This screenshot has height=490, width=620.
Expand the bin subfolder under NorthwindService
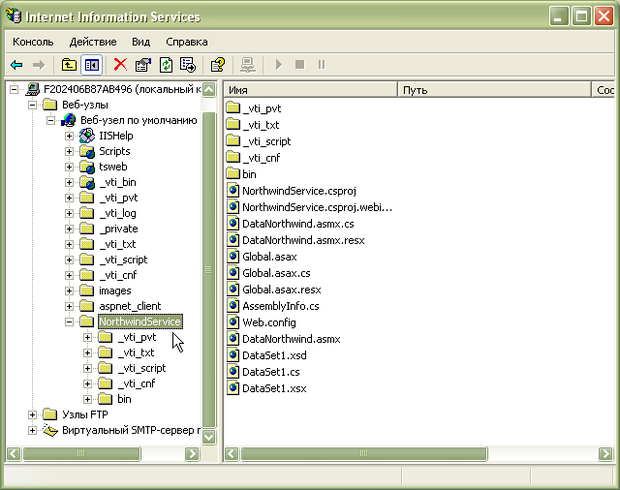(x=88, y=399)
